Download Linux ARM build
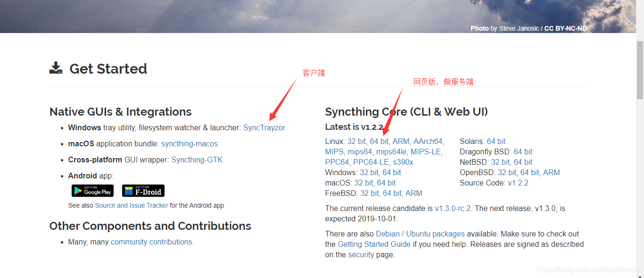644x278 pixels. tap(401, 141)
